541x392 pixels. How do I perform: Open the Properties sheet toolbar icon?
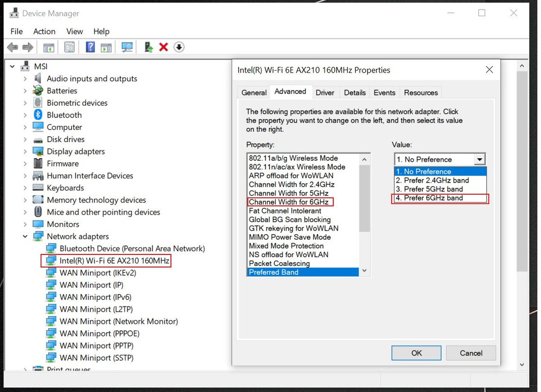tap(70, 47)
